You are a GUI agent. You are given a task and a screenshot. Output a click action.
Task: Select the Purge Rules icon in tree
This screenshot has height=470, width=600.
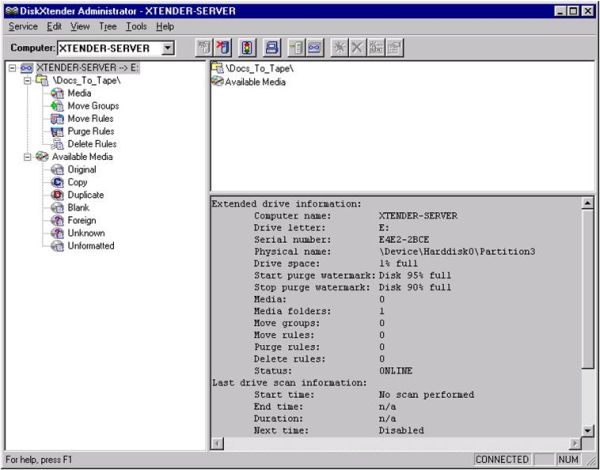pos(57,131)
